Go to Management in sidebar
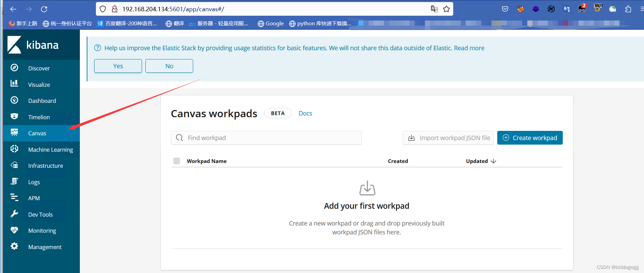This screenshot has width=644, height=273. 45,247
